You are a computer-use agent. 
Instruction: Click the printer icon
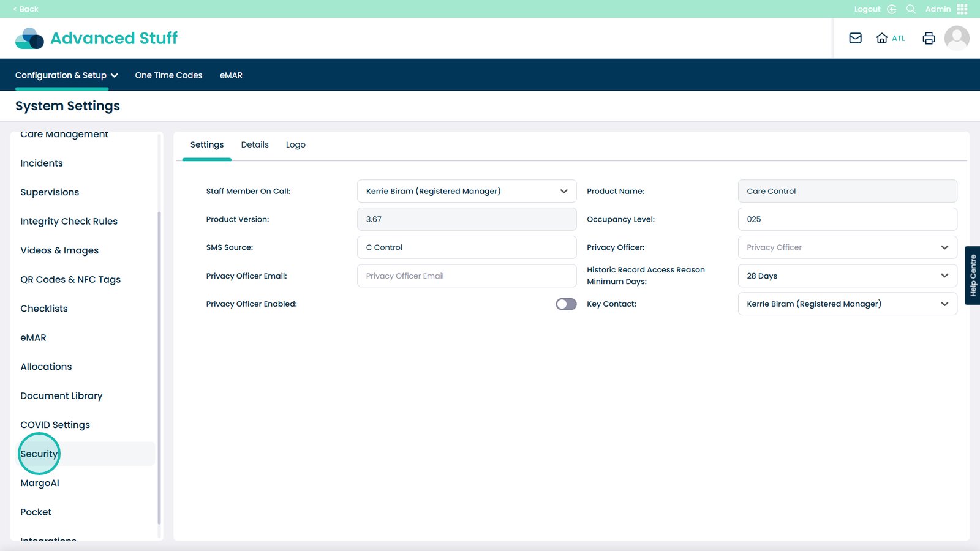(929, 38)
